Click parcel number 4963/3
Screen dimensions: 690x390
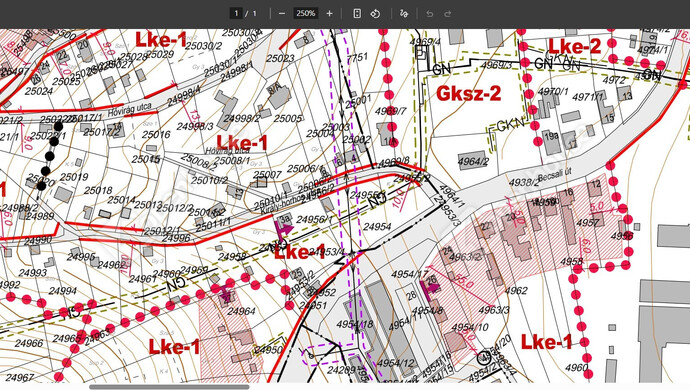click(x=494, y=310)
